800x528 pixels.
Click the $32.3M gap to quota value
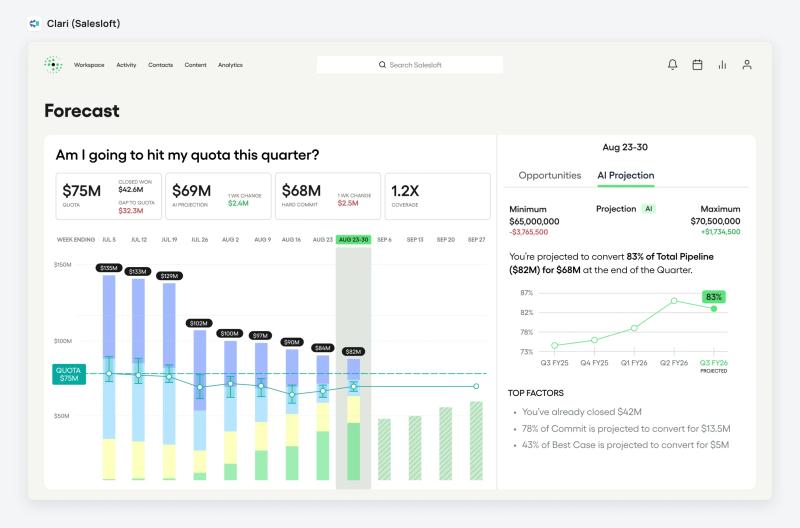pos(131,211)
